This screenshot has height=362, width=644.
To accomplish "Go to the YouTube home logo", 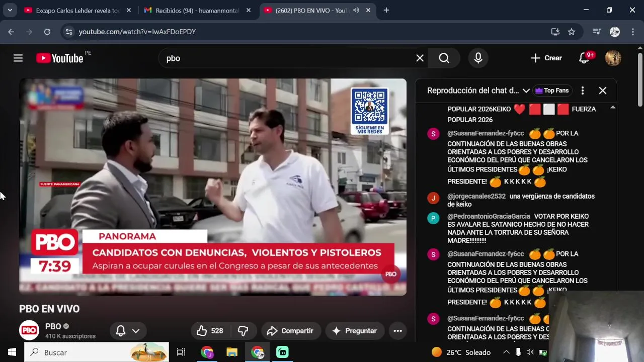I will pos(60,58).
